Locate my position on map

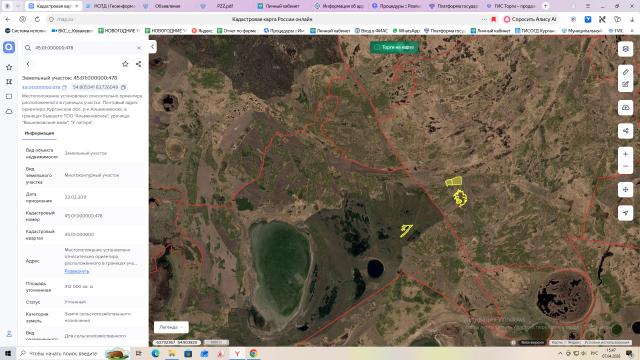click(625, 213)
